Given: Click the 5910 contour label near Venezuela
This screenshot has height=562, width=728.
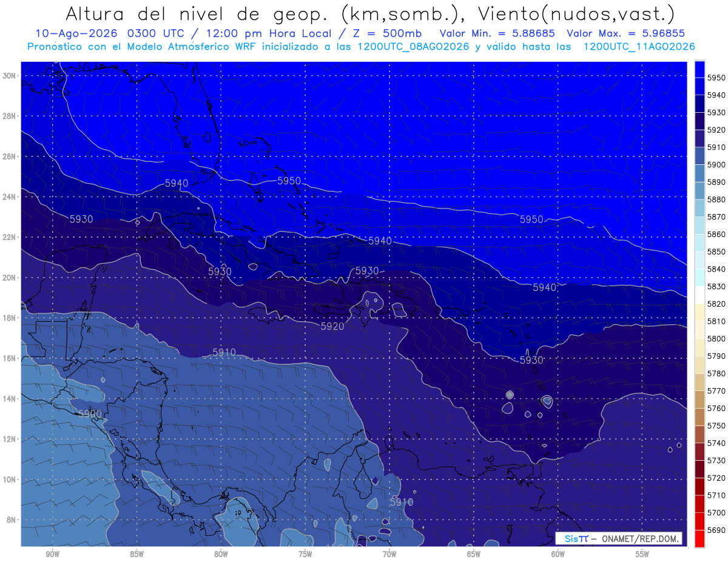Looking at the screenshot, I should click(401, 502).
